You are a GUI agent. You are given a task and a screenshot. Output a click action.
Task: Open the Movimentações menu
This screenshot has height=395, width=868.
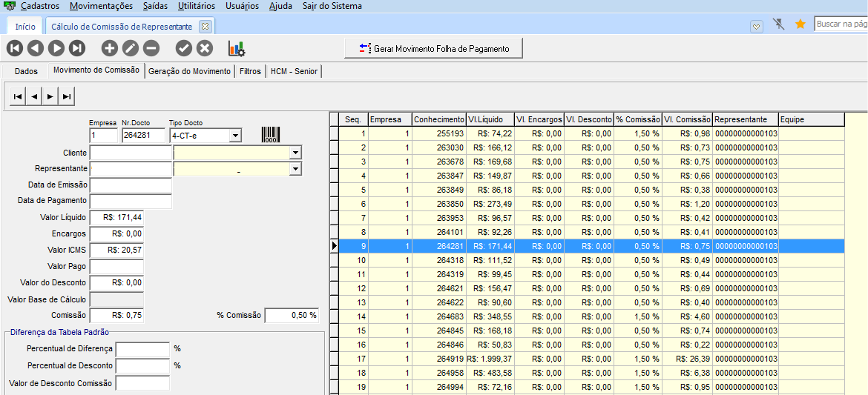coord(102,6)
